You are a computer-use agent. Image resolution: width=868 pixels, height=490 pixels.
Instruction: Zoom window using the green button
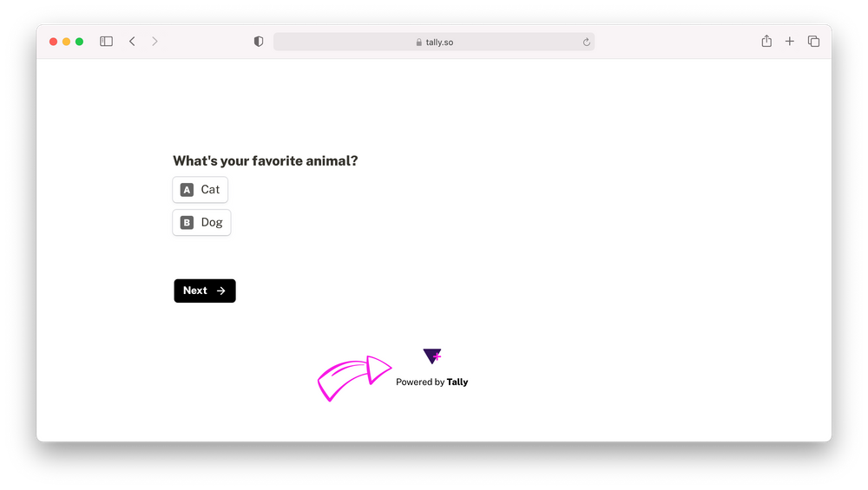tap(79, 42)
